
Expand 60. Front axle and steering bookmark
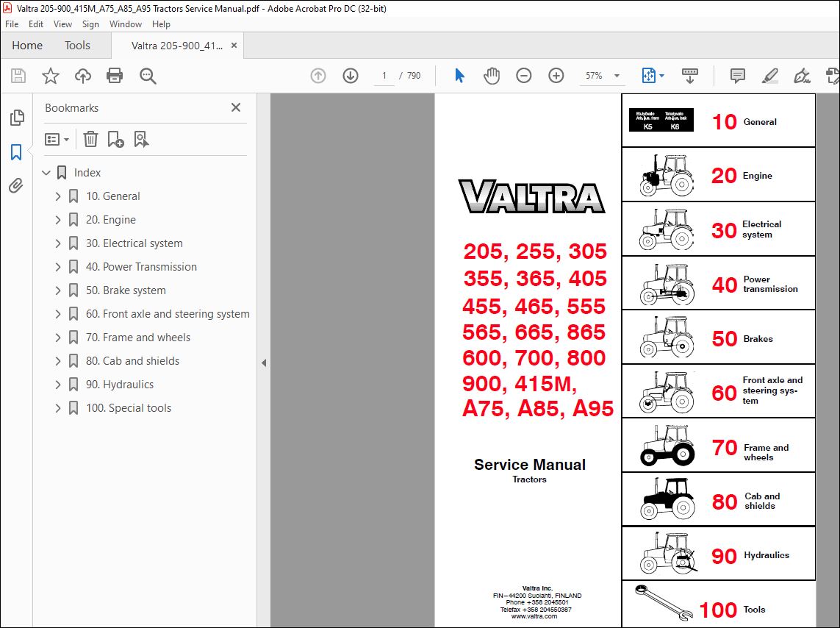(58, 314)
